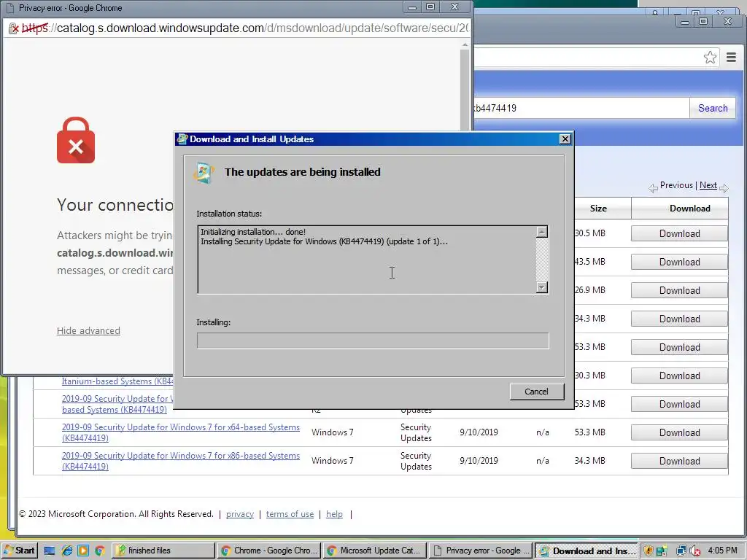Screen dimensions: 747x560
Task: Maximize the Privacy error Chrome window
Action: tap(430, 7)
